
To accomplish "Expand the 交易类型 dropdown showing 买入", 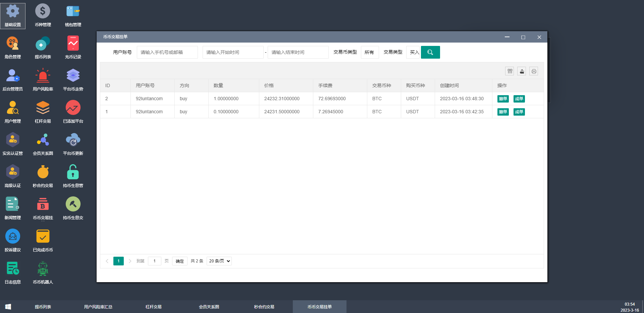I will pyautogui.click(x=413, y=52).
